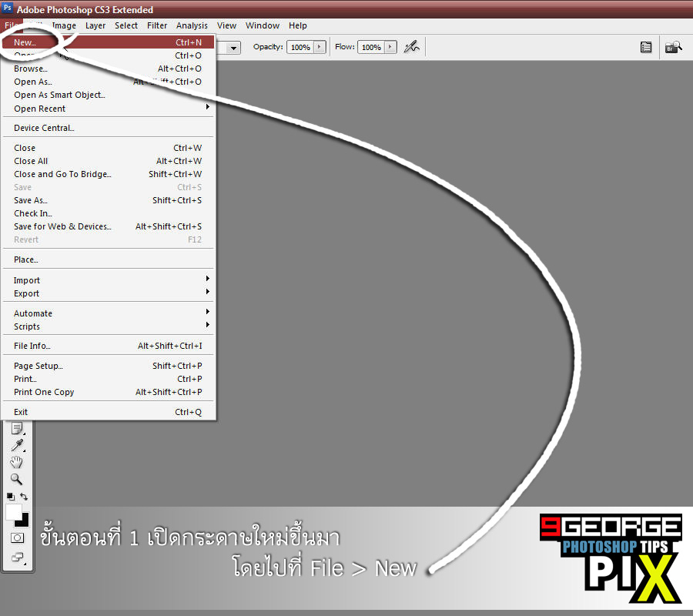Choose Save As...

[x=109, y=200]
